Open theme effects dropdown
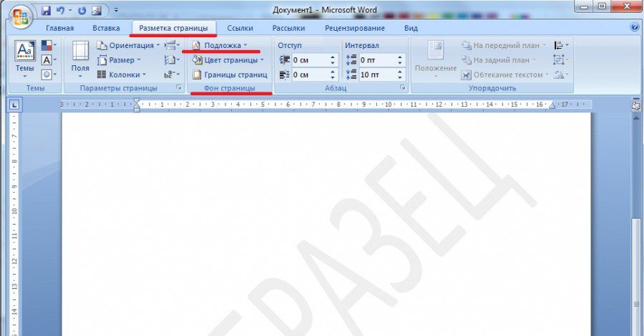Image resolution: width=644 pixels, height=336 pixels. pyautogui.click(x=49, y=75)
